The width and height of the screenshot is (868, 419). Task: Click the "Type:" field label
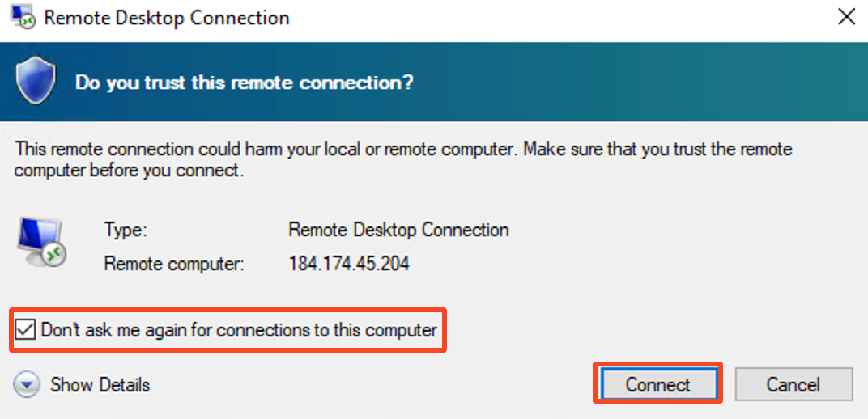pos(126,230)
